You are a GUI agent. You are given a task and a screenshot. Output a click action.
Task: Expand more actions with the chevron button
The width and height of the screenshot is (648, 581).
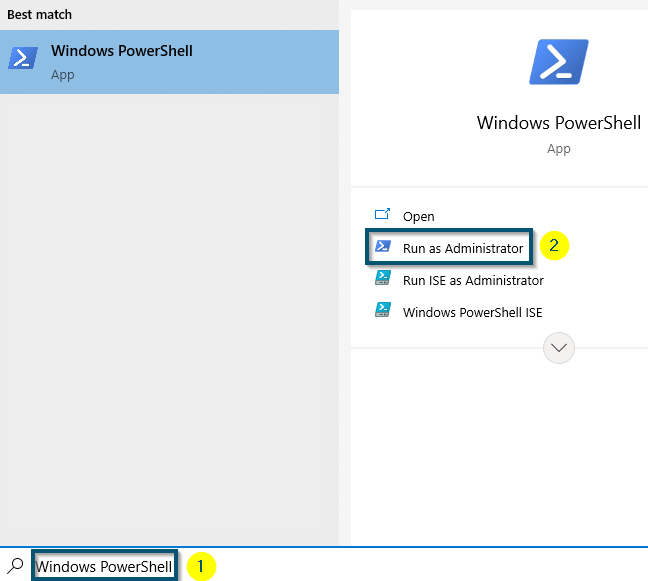pos(559,348)
